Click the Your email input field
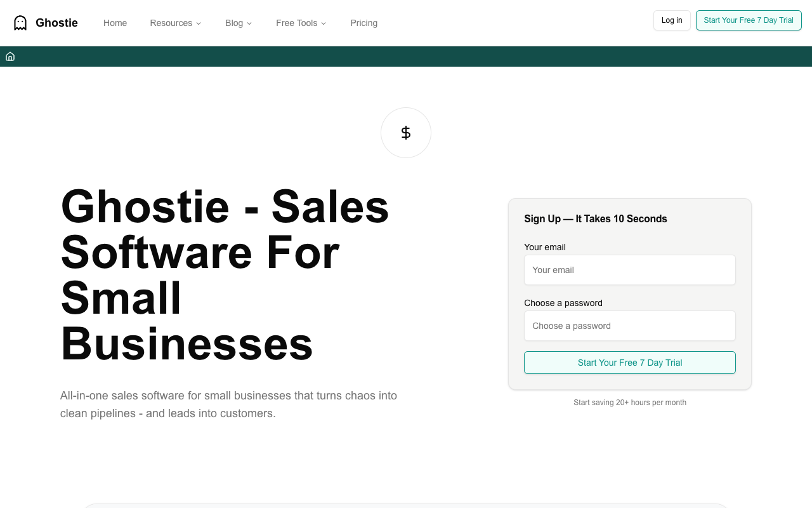The width and height of the screenshot is (812, 508). pyautogui.click(x=629, y=270)
